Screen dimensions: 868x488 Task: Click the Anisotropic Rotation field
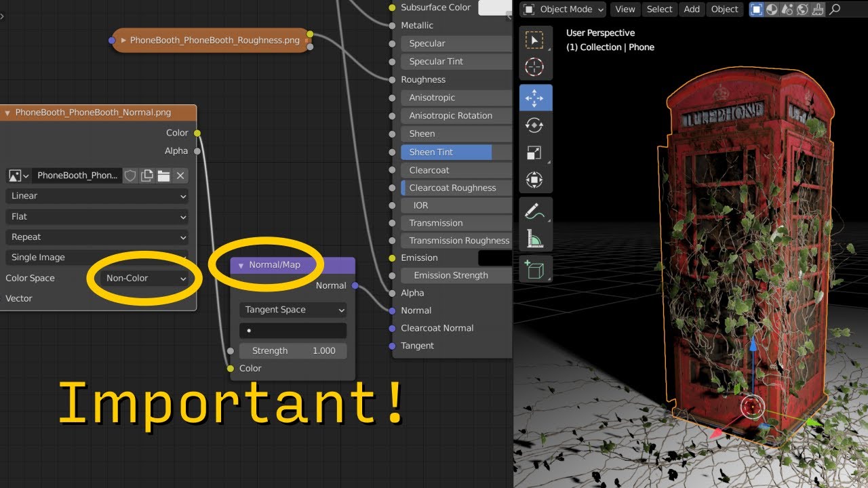[456, 116]
